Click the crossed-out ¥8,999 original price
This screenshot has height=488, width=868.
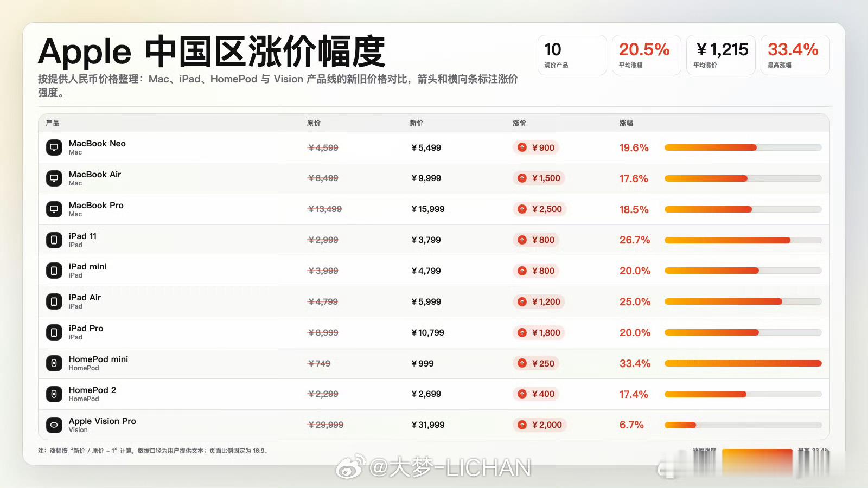point(323,333)
